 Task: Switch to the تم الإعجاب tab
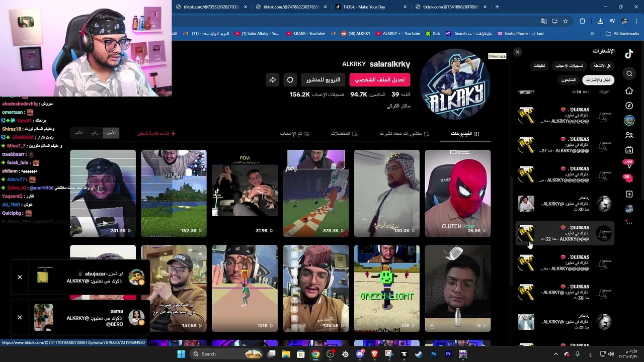tap(294, 134)
